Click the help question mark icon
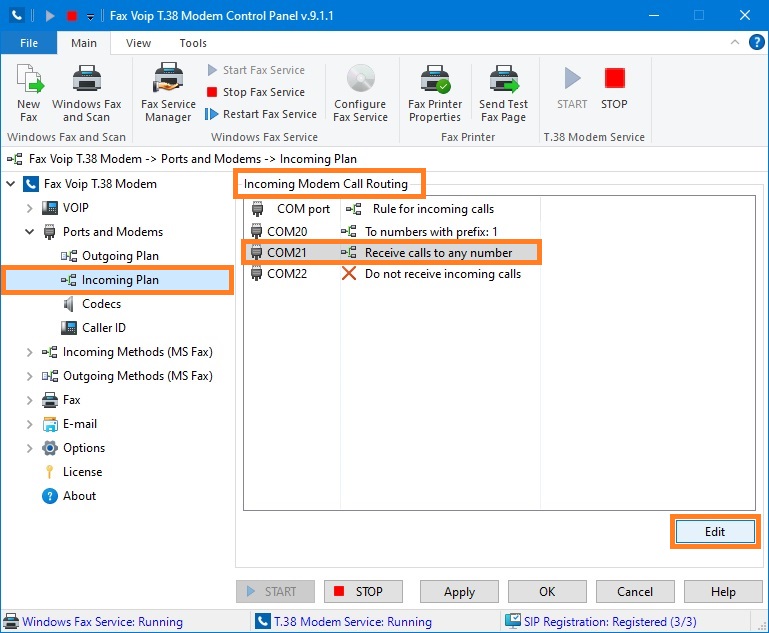The width and height of the screenshot is (769, 633). [756, 42]
